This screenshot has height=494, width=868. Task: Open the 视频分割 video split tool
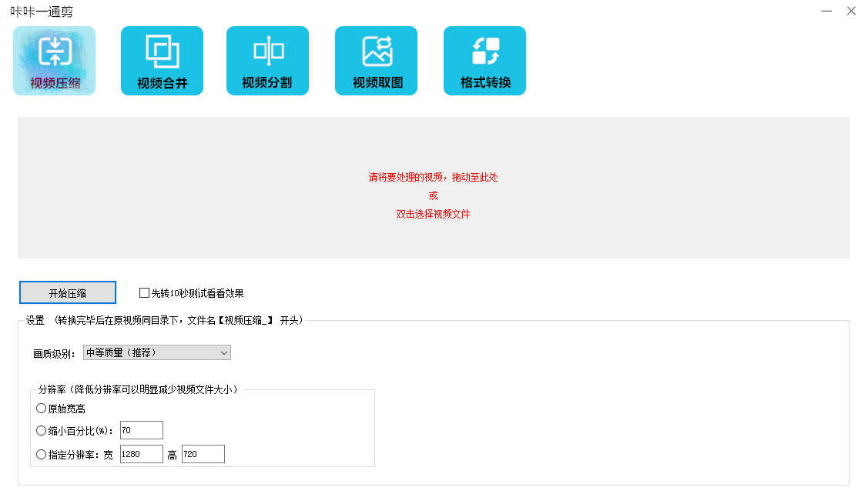pyautogui.click(x=267, y=61)
